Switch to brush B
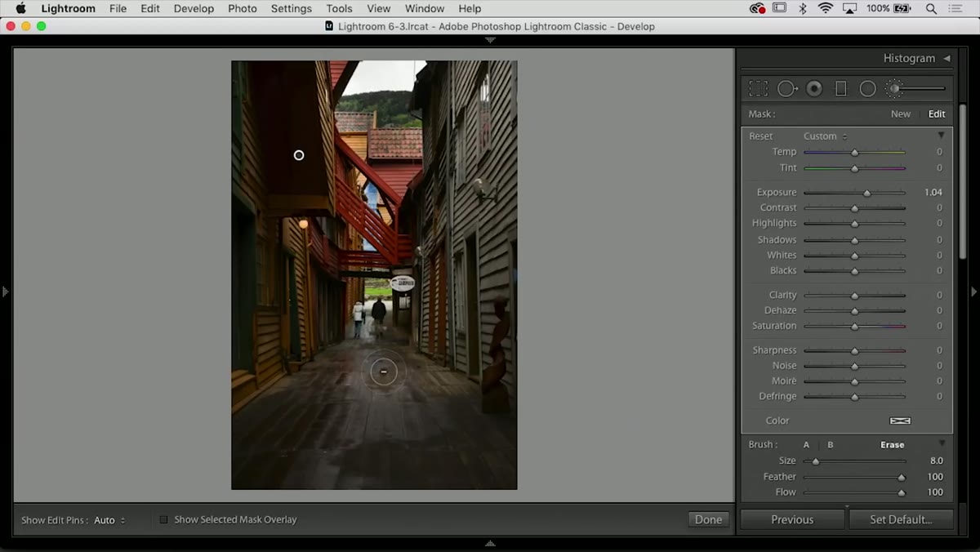The height and width of the screenshot is (552, 980). coord(831,445)
